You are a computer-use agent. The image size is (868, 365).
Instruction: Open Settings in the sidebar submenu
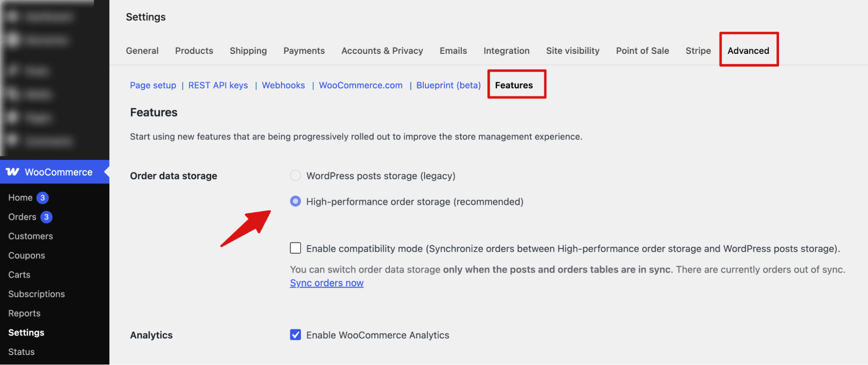26,333
